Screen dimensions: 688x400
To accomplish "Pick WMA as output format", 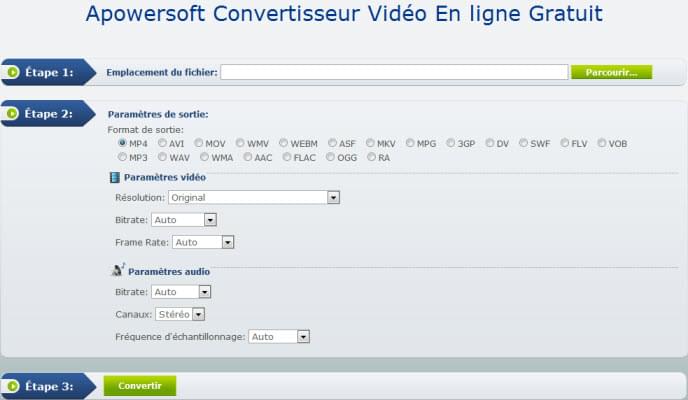I will pos(204,157).
